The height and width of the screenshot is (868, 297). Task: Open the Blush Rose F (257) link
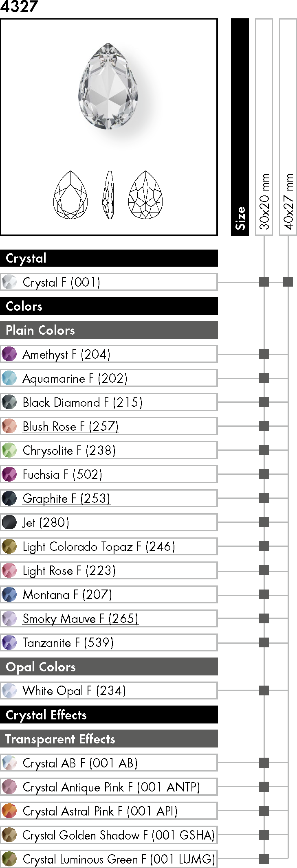pos(70,426)
